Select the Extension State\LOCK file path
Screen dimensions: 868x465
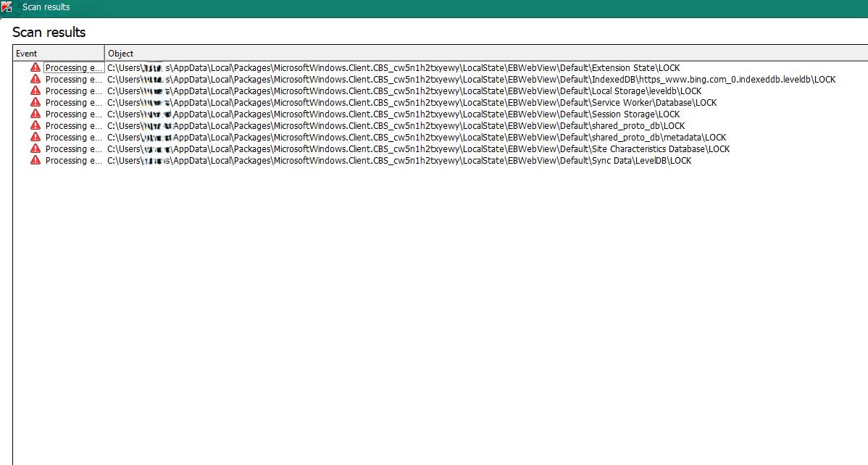pos(393,68)
